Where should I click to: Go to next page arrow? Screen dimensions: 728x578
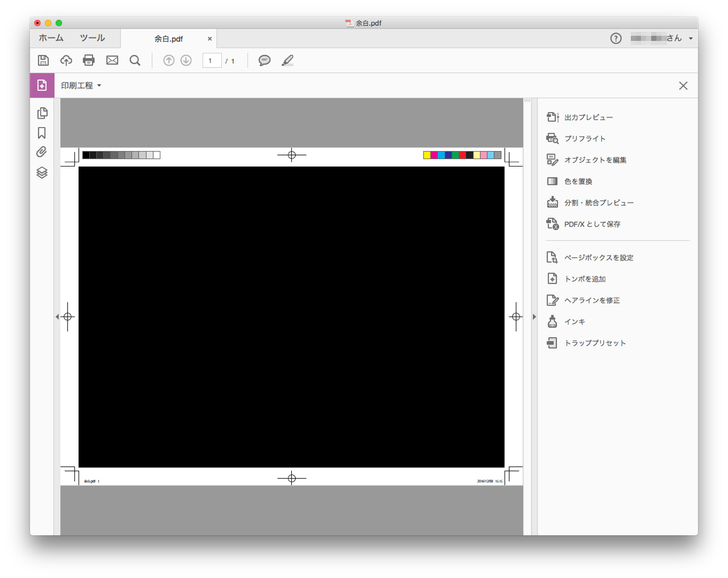pyautogui.click(x=186, y=60)
